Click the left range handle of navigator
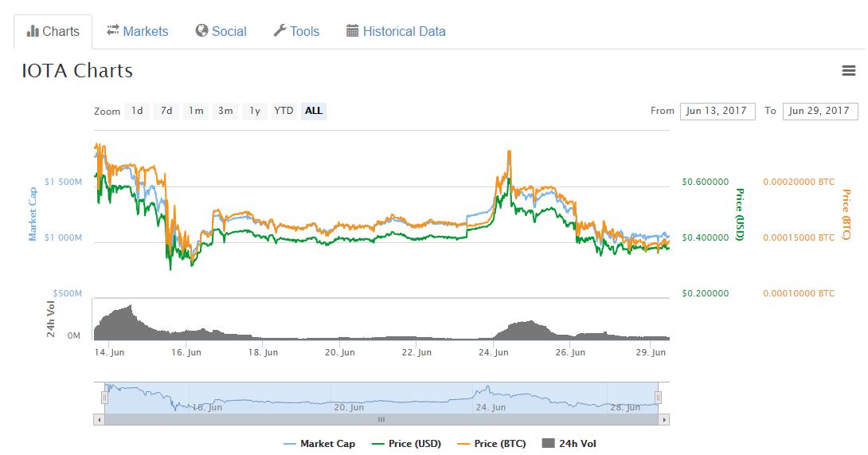The width and height of the screenshot is (868, 455). [104, 398]
